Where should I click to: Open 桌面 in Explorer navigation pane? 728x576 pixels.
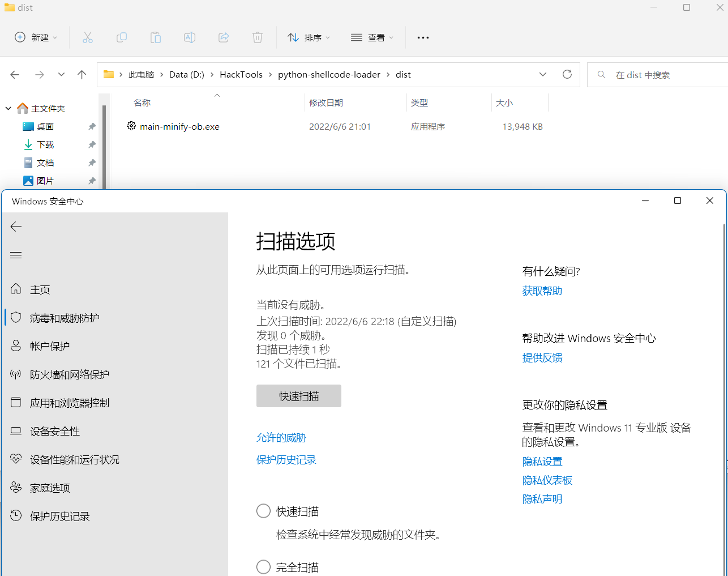[45, 127]
